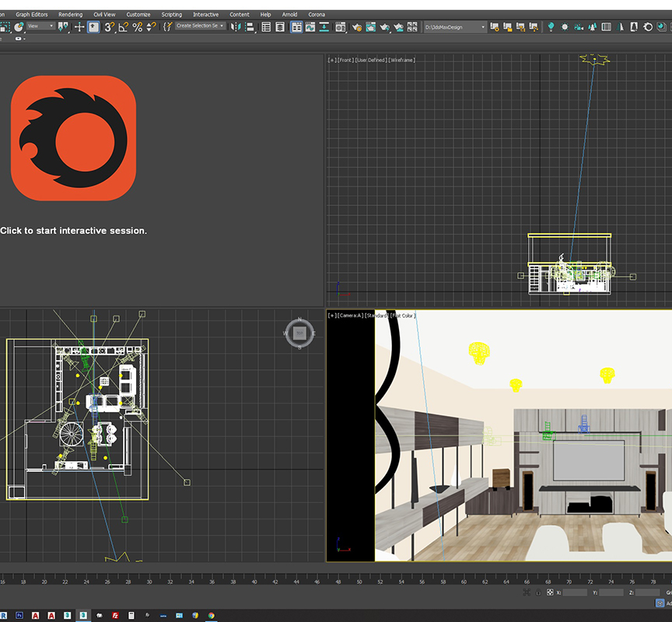Click the Corona Camera icon
Image resolution: width=672 pixels, height=622 pixels.
(579, 27)
